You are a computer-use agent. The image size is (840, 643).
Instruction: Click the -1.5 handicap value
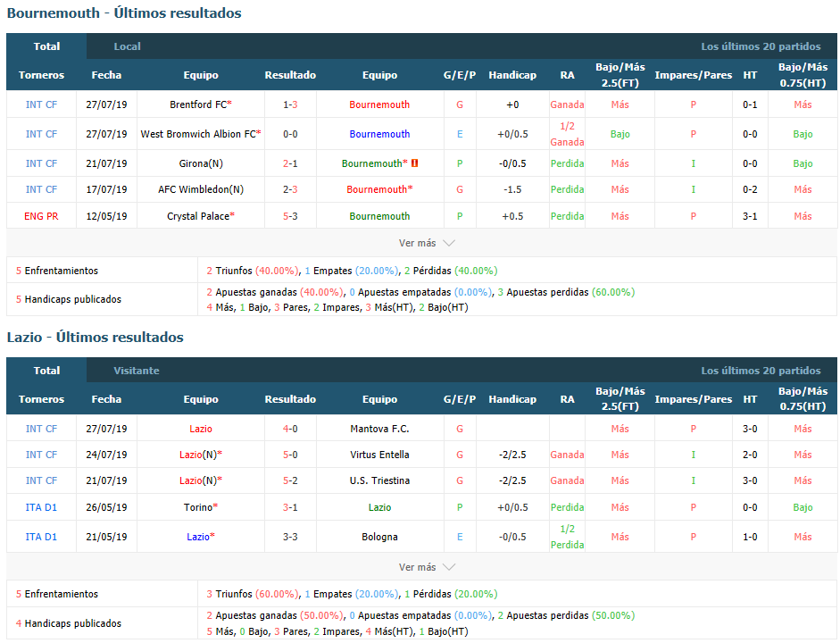coord(512,189)
